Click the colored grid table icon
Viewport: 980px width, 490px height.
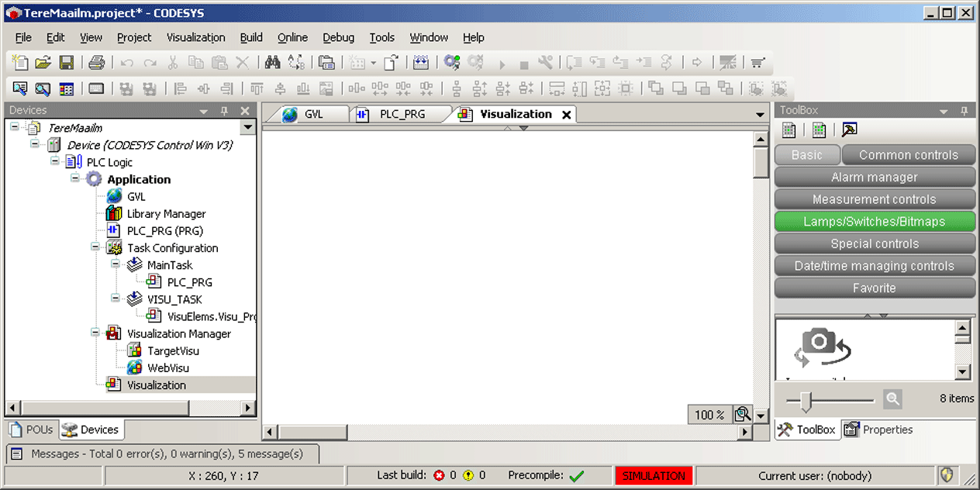(x=67, y=88)
